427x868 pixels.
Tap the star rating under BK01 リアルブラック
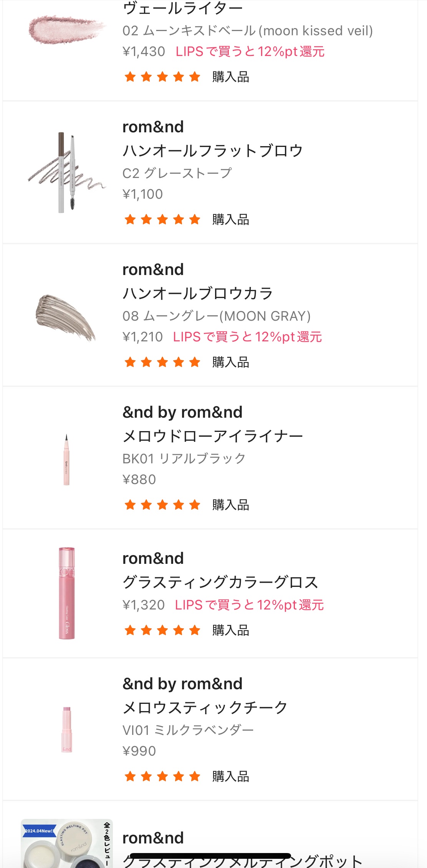point(162,505)
